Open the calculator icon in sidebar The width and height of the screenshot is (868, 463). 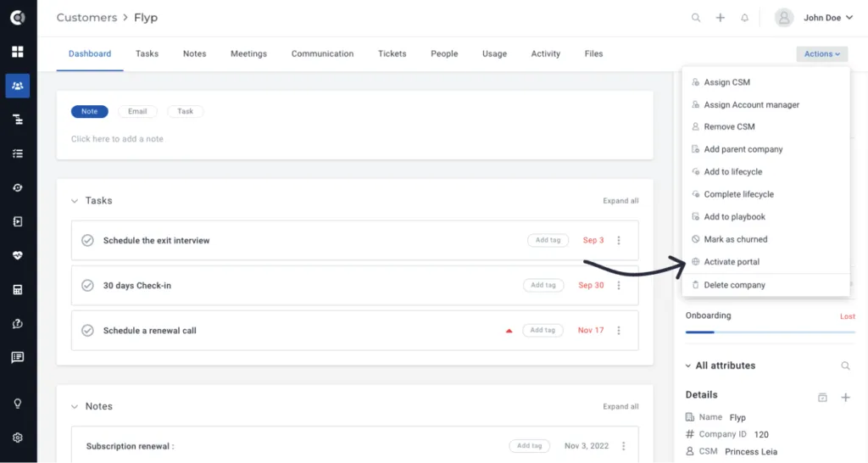[18, 290]
